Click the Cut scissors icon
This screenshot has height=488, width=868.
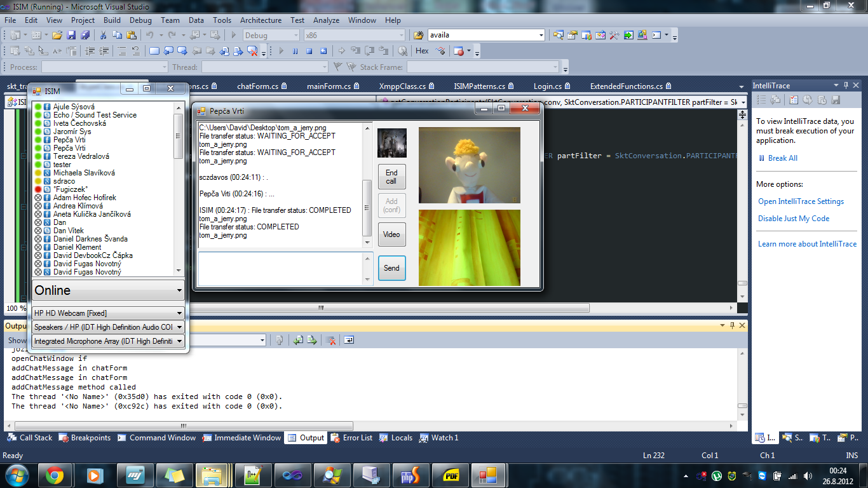[102, 35]
